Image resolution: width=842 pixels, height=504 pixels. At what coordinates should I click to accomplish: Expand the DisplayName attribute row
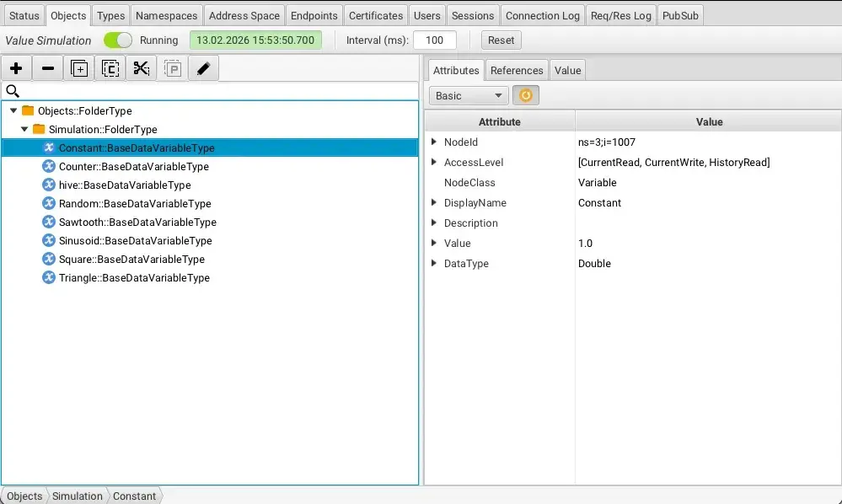click(434, 202)
